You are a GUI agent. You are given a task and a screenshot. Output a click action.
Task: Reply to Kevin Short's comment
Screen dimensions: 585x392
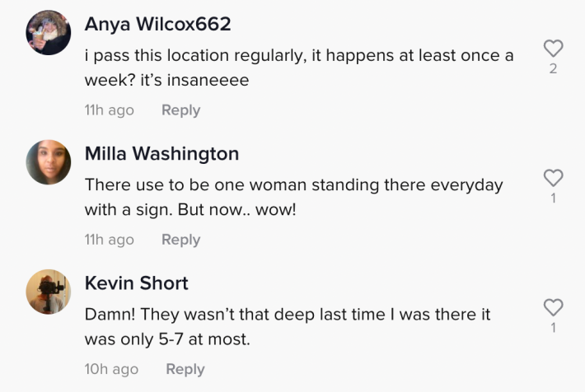point(185,369)
